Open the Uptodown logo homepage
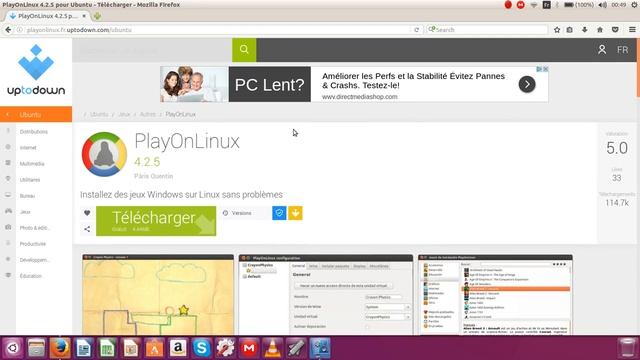The height and width of the screenshot is (360, 640). pyautogui.click(x=36, y=70)
